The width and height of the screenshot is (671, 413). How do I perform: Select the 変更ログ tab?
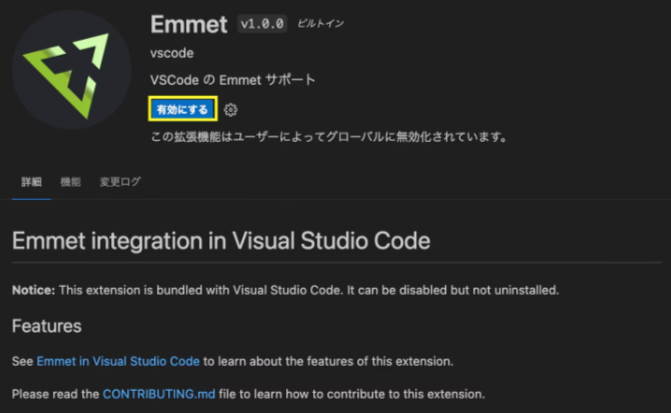pos(120,182)
